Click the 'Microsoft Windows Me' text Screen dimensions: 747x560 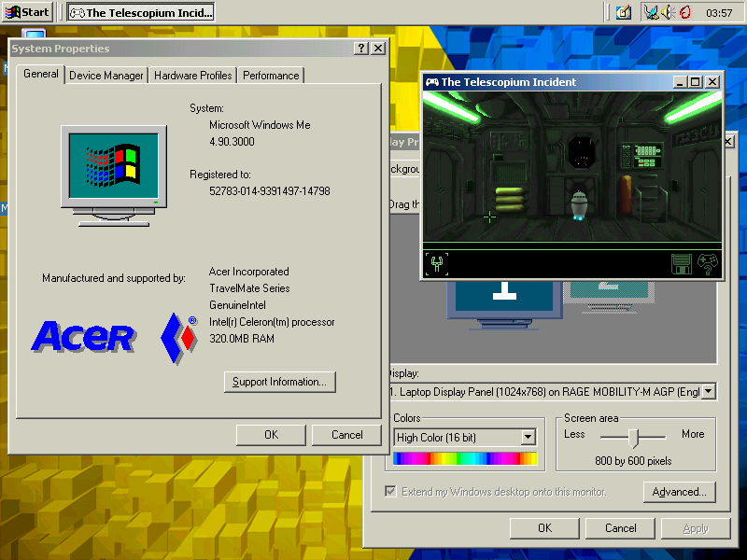(260, 125)
